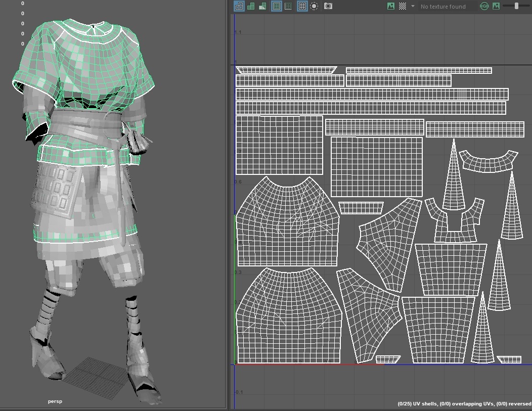Open the No texture found selector
The height and width of the screenshot is (411, 532).
click(442, 7)
